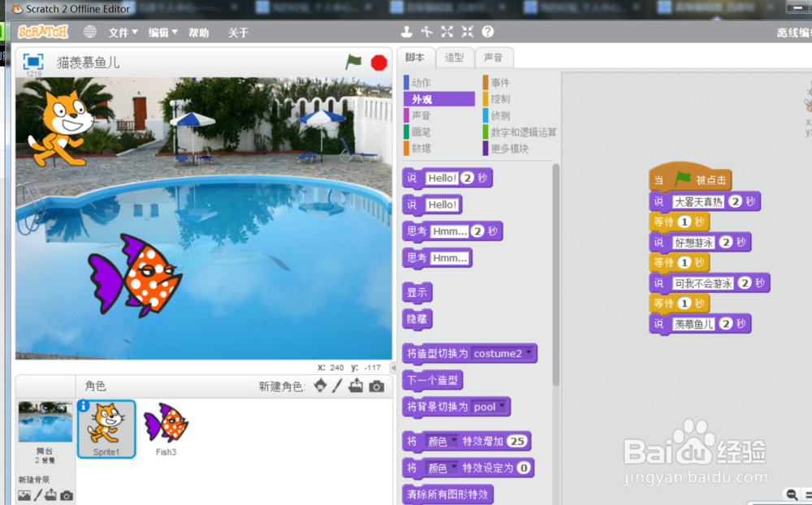
Task: Edit Hmm... text in 思考 2秒 block
Action: [x=449, y=231]
